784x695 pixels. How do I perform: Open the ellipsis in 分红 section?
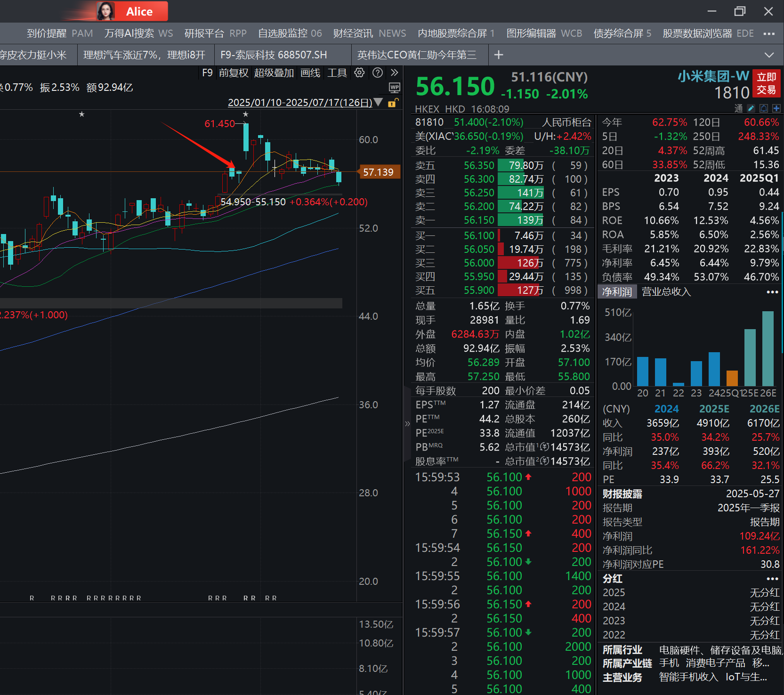click(x=772, y=579)
